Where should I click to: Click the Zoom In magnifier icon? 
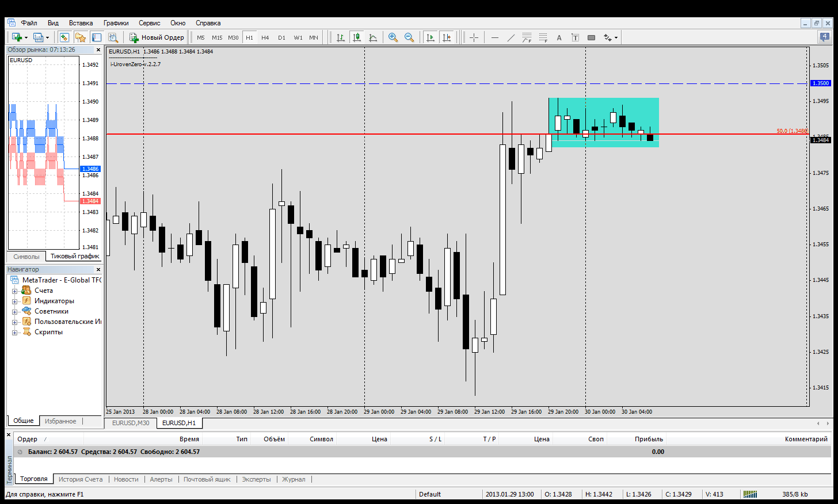pyautogui.click(x=393, y=37)
